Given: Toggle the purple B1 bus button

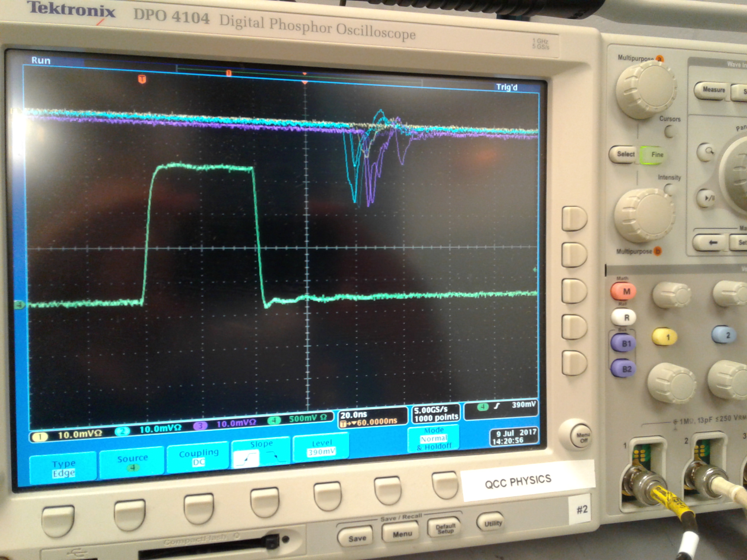Looking at the screenshot, I should pos(624,343).
